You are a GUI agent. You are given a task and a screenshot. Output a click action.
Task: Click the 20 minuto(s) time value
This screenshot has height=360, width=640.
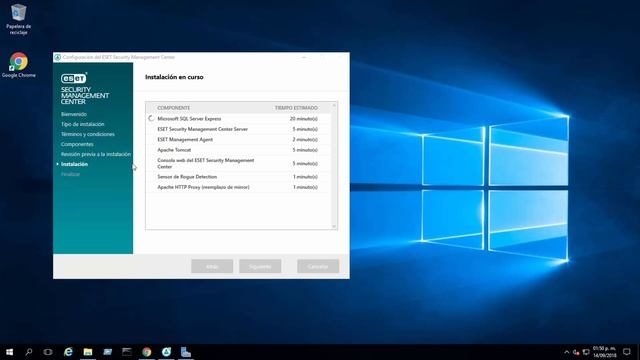pos(304,119)
